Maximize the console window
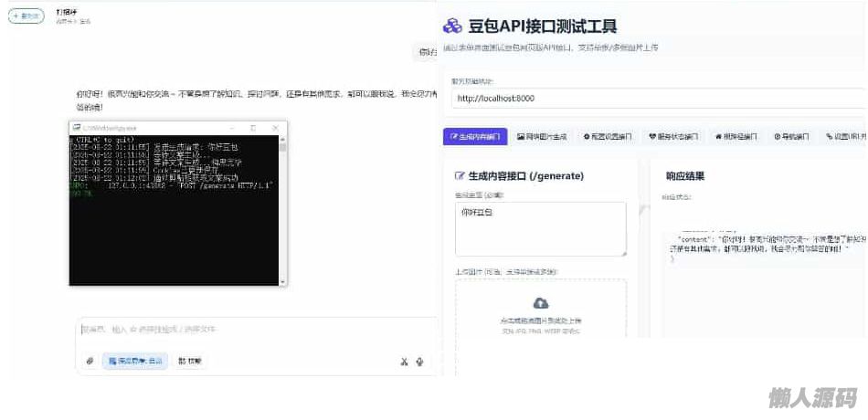This screenshot has height=420, width=868. tap(253, 128)
